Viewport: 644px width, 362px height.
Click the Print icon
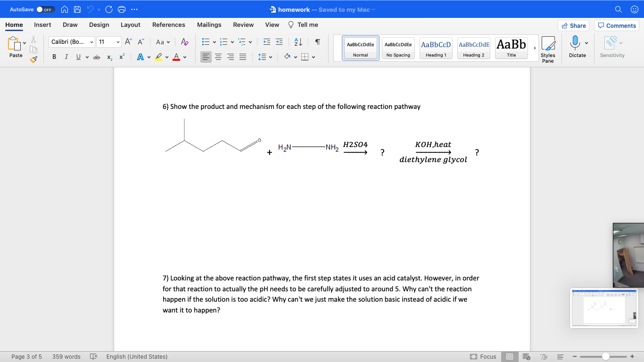pos(121,9)
